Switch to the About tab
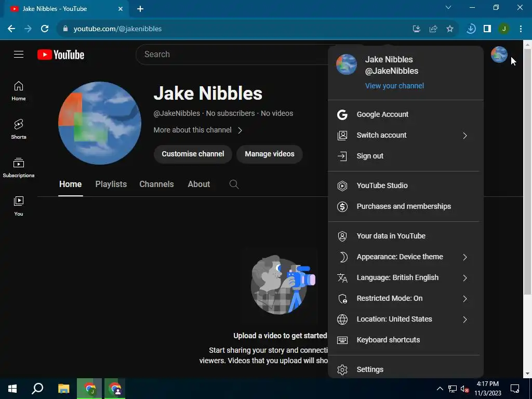Image resolution: width=532 pixels, height=399 pixels. point(199,184)
